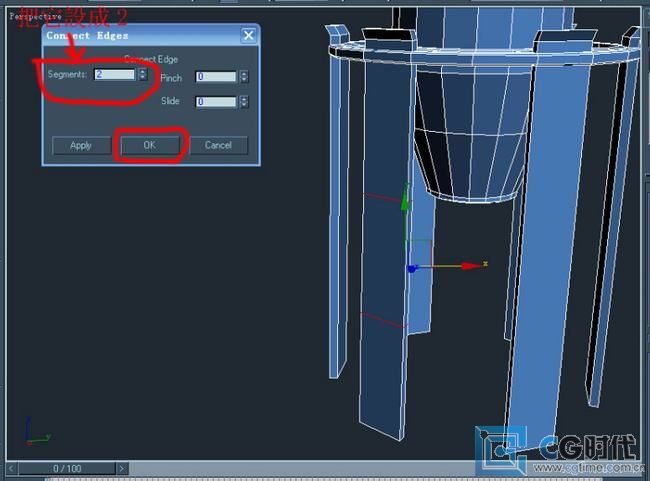Click the OK button in Connect Edges

150,145
